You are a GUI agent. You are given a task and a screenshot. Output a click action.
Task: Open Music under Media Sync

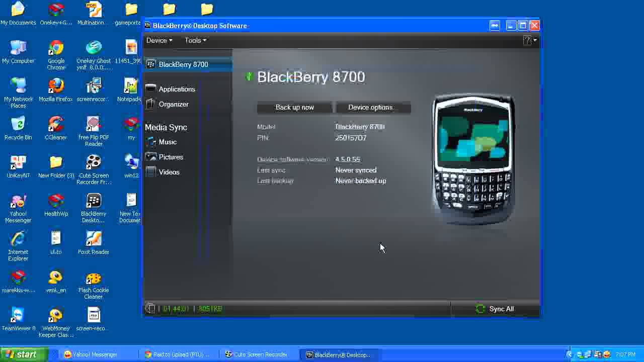(168, 142)
